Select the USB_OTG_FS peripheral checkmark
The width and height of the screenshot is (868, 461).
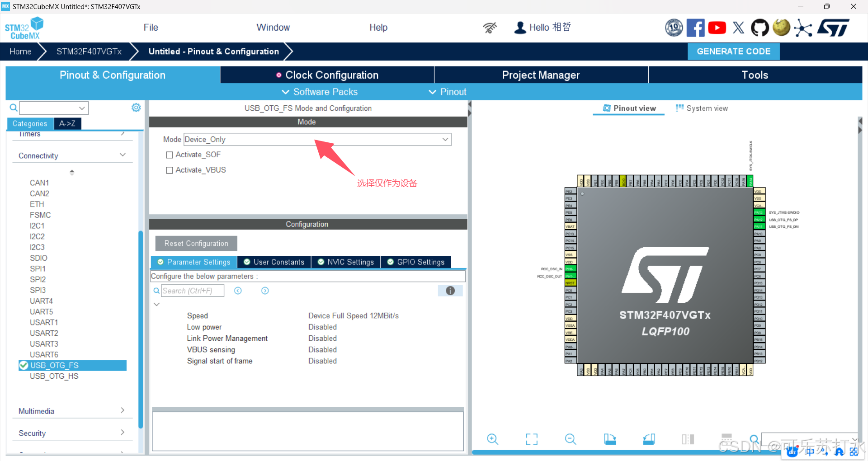pos(23,365)
